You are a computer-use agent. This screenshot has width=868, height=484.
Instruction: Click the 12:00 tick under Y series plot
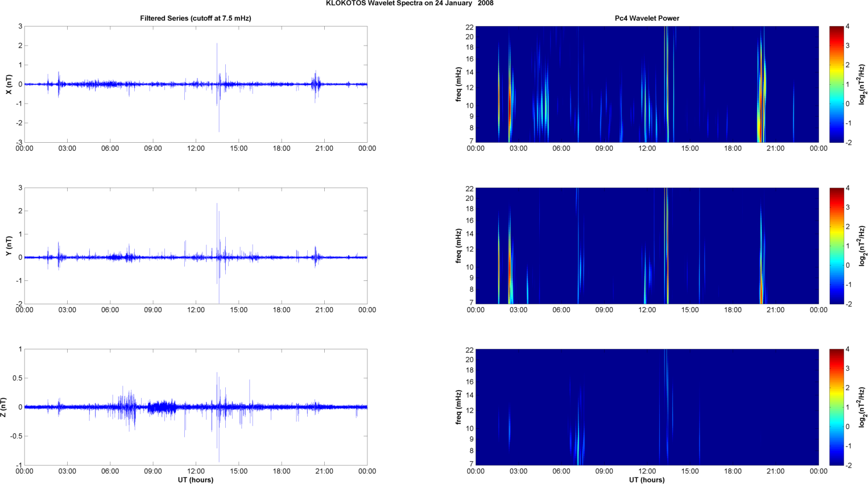196,310
